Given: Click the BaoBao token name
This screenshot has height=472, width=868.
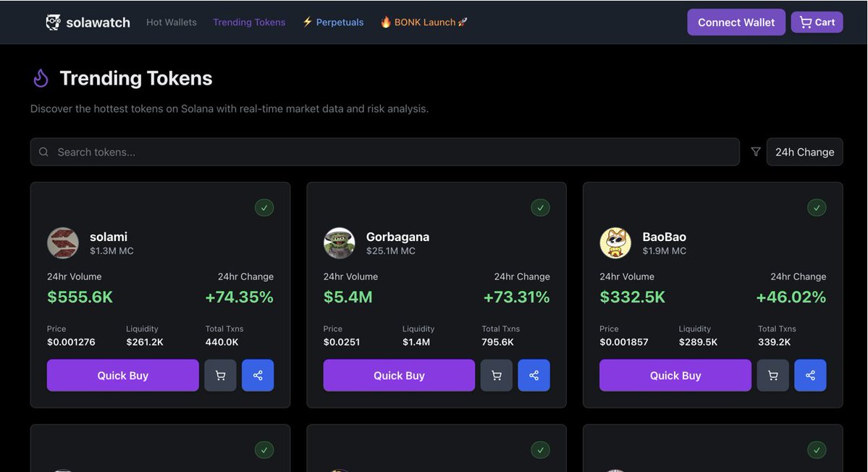Looking at the screenshot, I should coord(665,237).
